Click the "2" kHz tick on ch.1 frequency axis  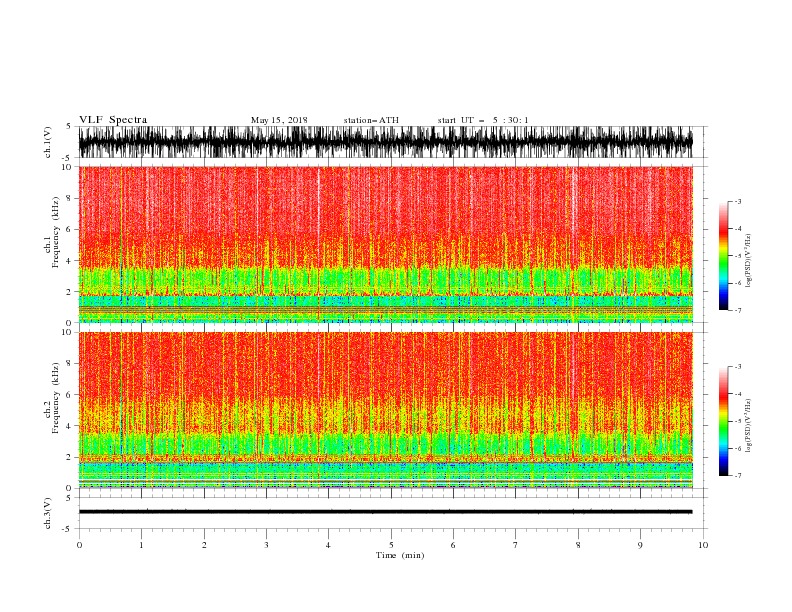pos(69,292)
